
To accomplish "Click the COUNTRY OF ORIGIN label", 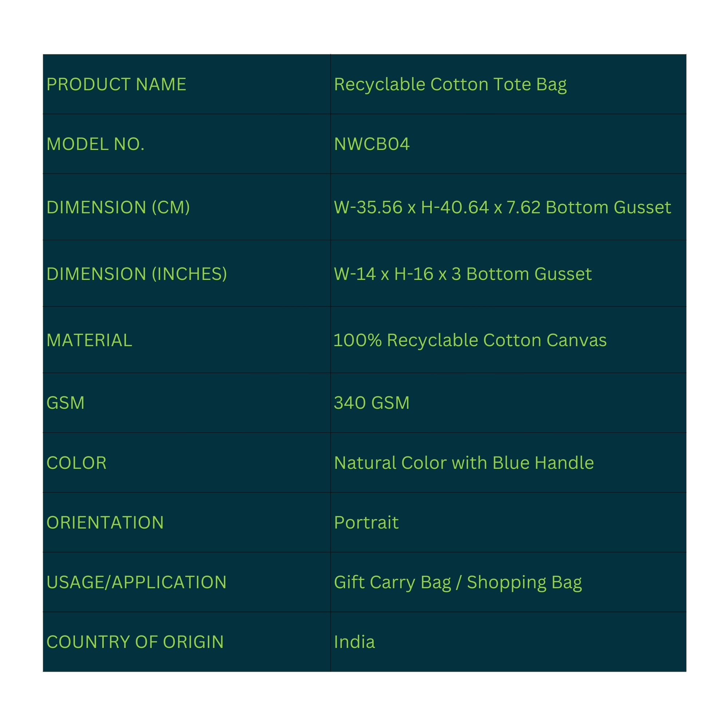I will click(135, 642).
